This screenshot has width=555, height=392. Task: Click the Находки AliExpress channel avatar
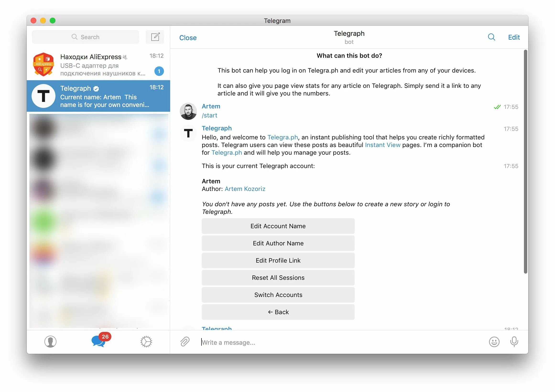tap(44, 64)
